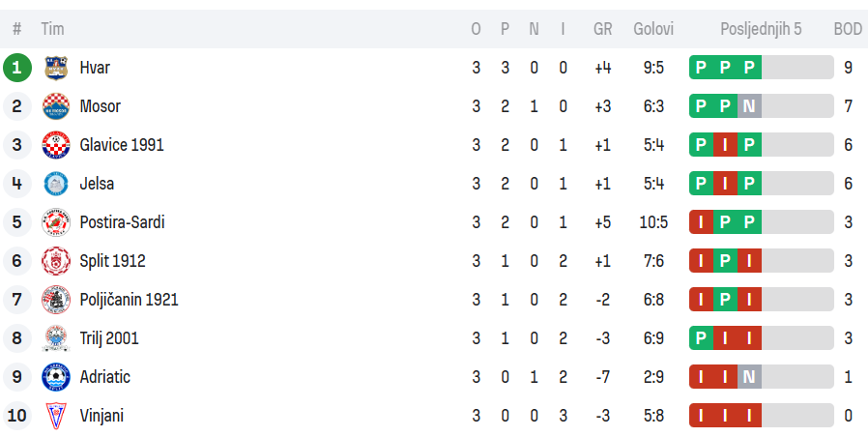Click Mosor's gray N form badge
This screenshot has height=437, width=868.
(x=749, y=106)
